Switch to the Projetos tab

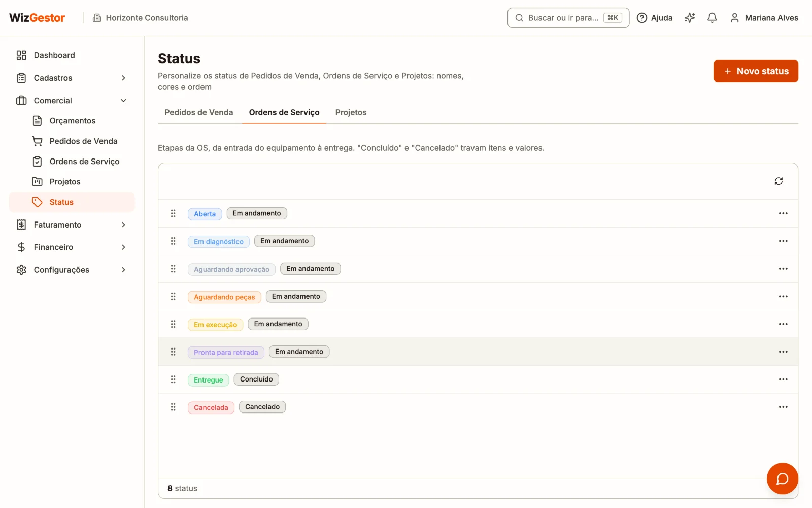(351, 112)
